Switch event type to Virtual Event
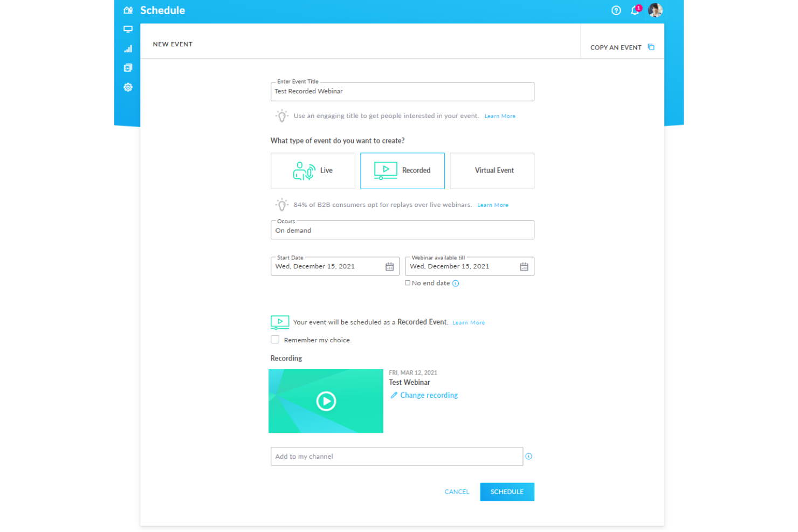 coord(492,171)
